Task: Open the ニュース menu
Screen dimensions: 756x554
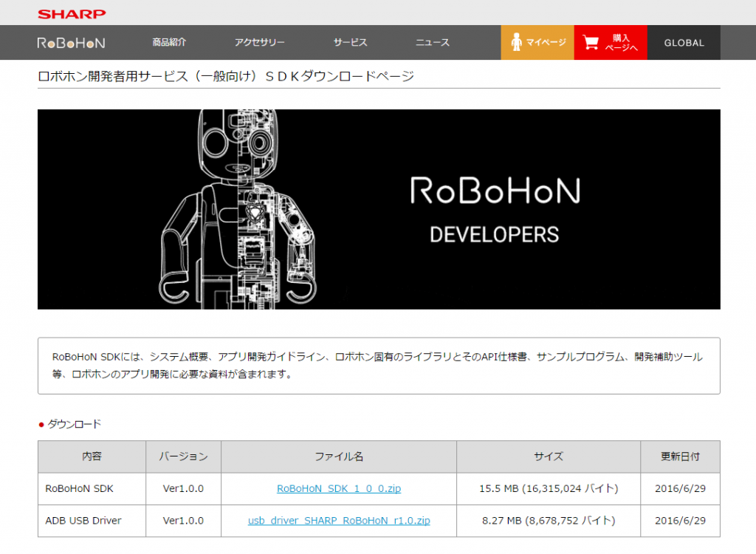Action: 432,42
